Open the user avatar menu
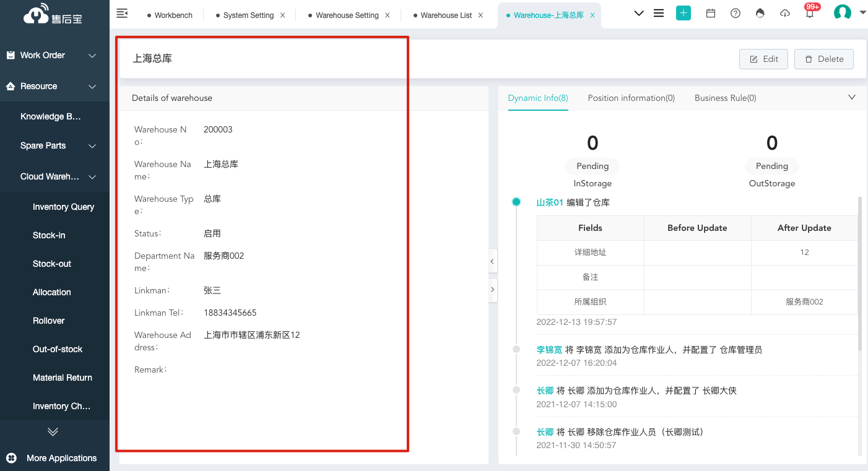This screenshot has height=471, width=868. click(x=843, y=13)
